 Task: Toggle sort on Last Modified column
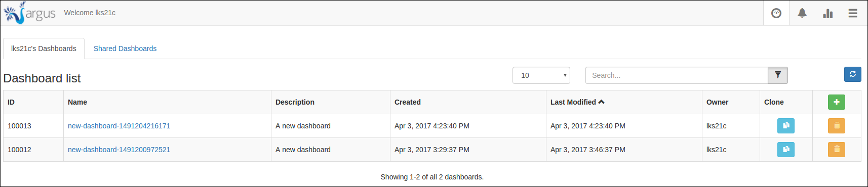[x=577, y=102]
